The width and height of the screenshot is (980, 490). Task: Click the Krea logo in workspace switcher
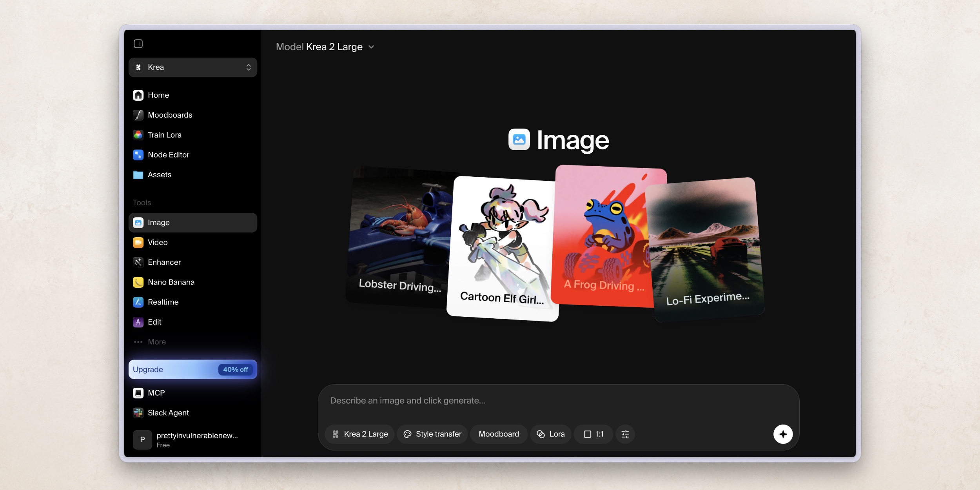tap(138, 67)
